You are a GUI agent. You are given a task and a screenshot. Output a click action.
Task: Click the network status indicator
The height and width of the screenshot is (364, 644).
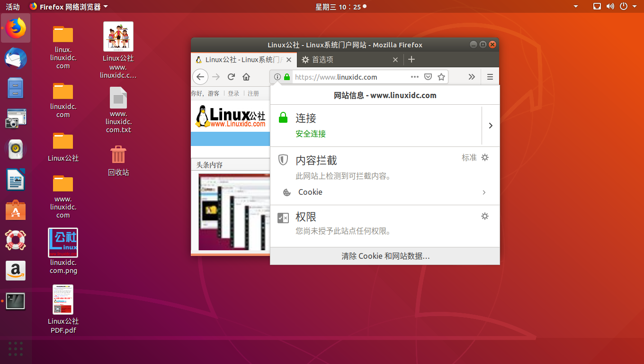[x=597, y=7]
